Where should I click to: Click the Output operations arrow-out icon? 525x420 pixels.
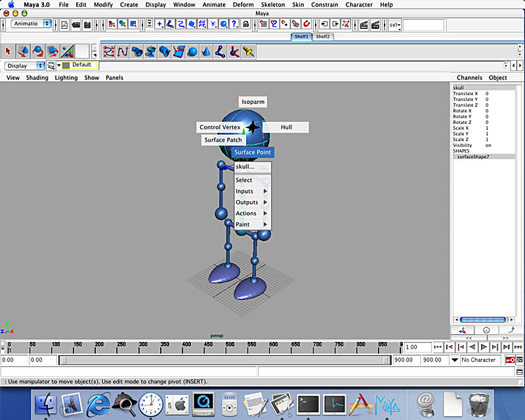[335, 24]
